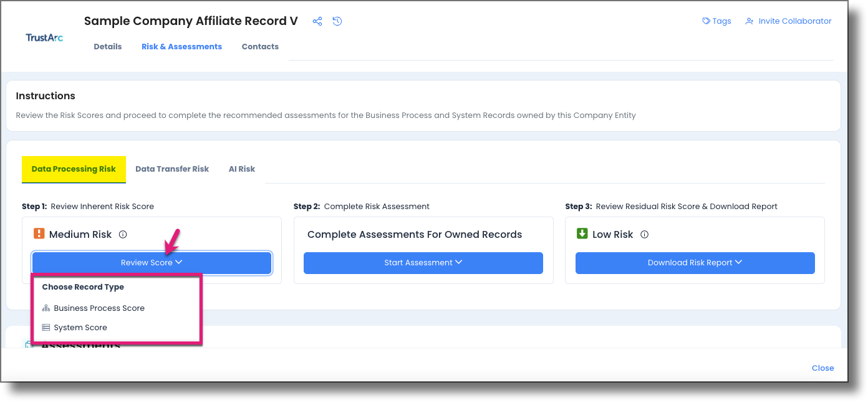Viewport: 868px width, 402px height.
Task: Close the record dialog
Action: coord(822,368)
